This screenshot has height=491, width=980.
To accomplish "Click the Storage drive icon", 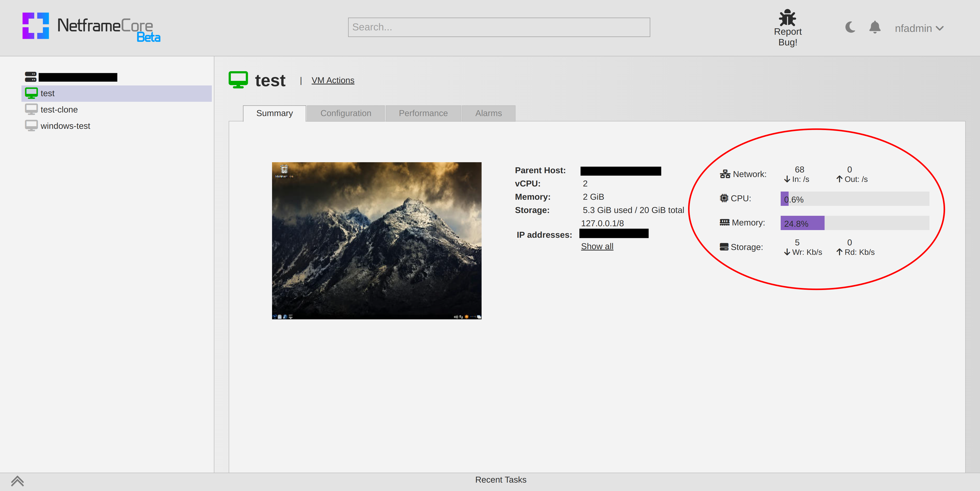I will point(724,247).
